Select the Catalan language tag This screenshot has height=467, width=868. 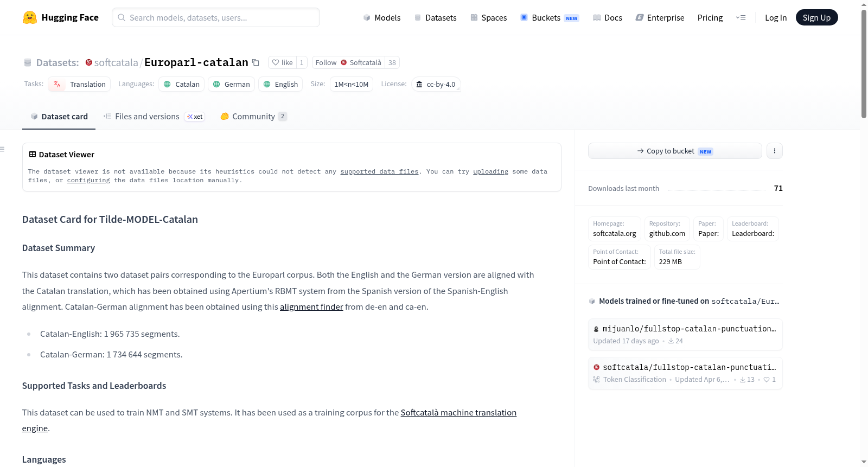[181, 84]
